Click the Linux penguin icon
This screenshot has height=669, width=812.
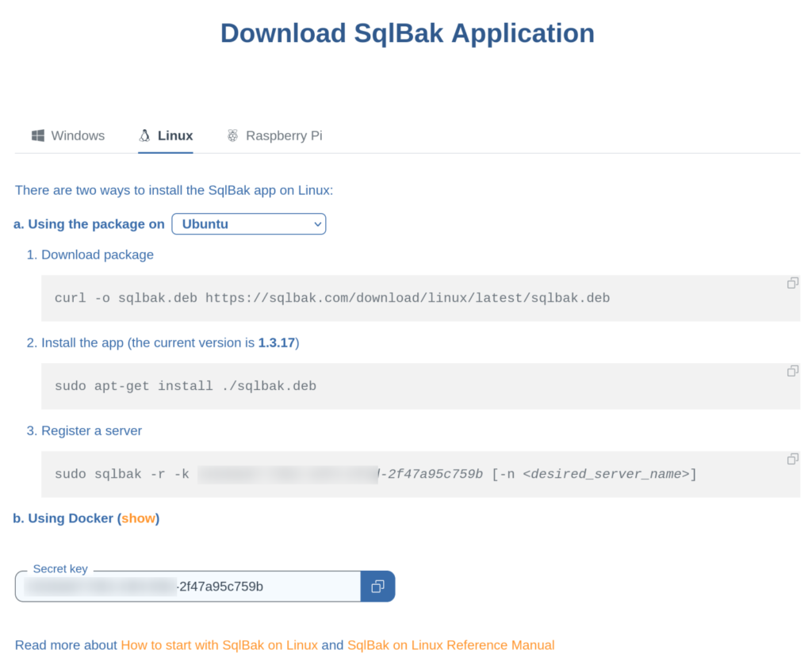tap(144, 135)
